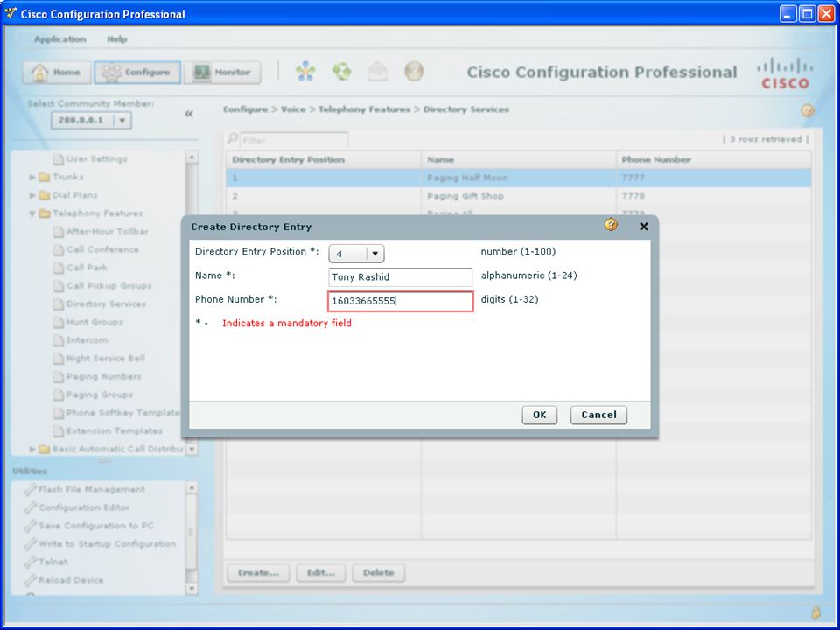This screenshot has height=630, width=840.
Task: Select the Paging Half Moon row
Action: [x=519, y=178]
